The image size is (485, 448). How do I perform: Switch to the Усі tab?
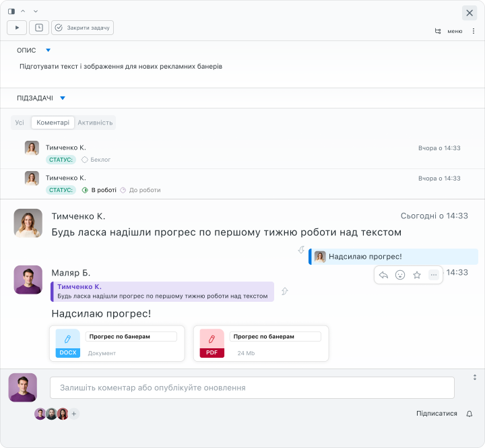click(20, 123)
